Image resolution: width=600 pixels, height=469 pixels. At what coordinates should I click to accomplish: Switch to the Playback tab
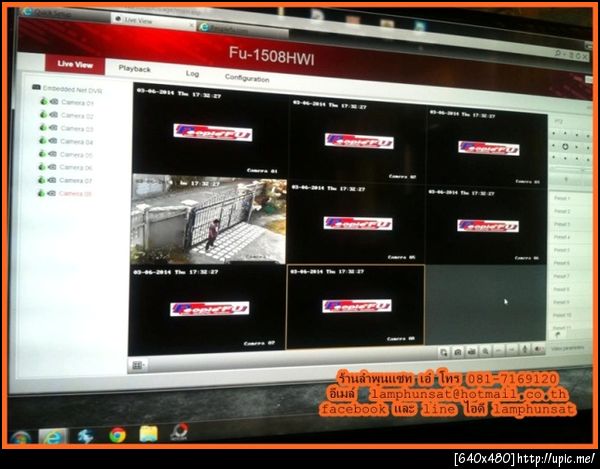(134, 69)
